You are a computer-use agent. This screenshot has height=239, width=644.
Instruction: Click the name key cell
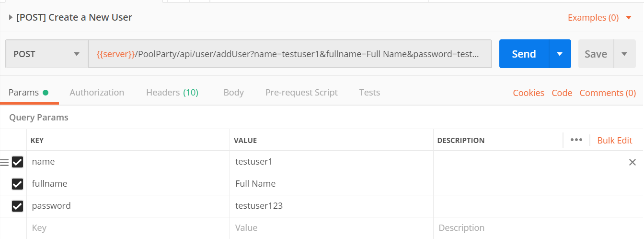[x=128, y=162]
